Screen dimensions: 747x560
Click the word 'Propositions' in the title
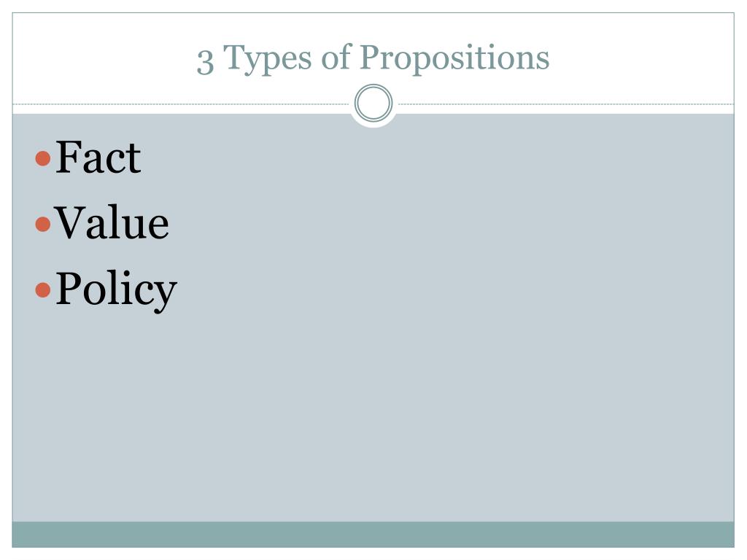(x=454, y=58)
